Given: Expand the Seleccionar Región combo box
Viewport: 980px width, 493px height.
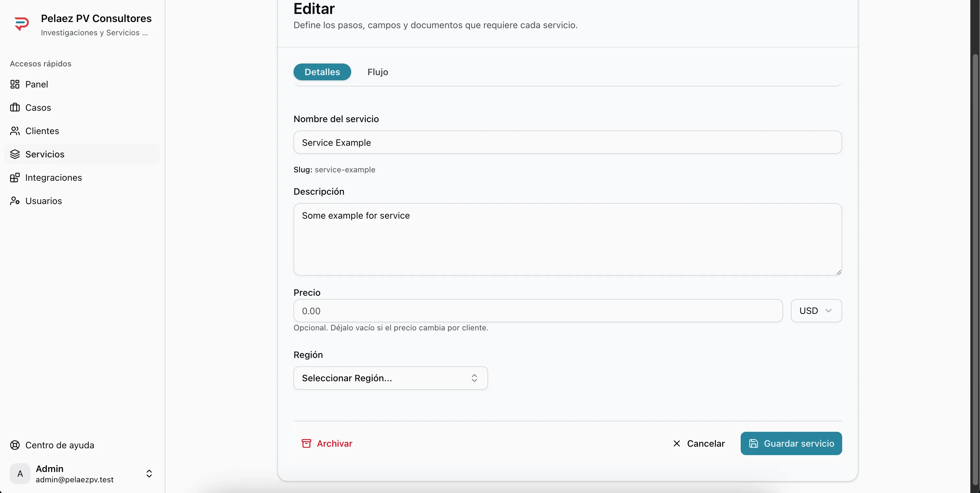Looking at the screenshot, I should coord(390,378).
